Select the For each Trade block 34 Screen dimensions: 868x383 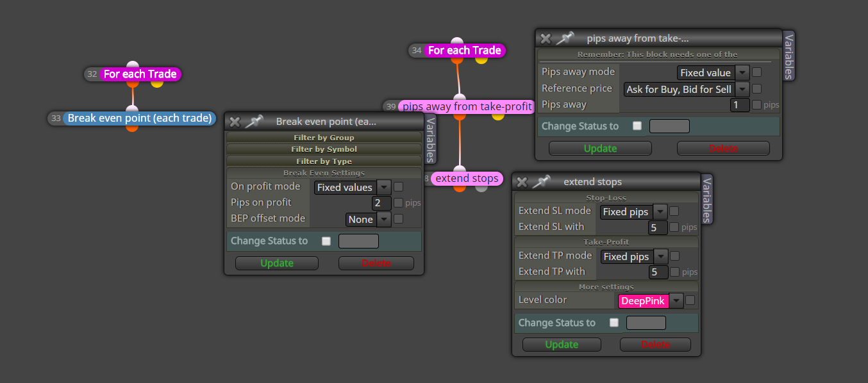tap(465, 50)
